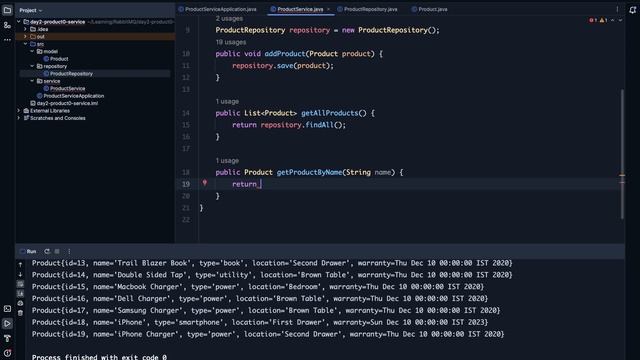Click '1 usage' hint above getProductByName

[x=227, y=160]
